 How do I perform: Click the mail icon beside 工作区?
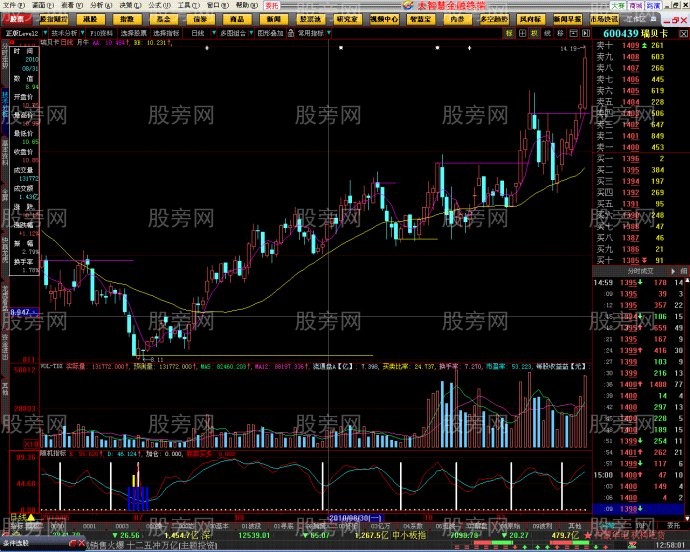point(653,18)
